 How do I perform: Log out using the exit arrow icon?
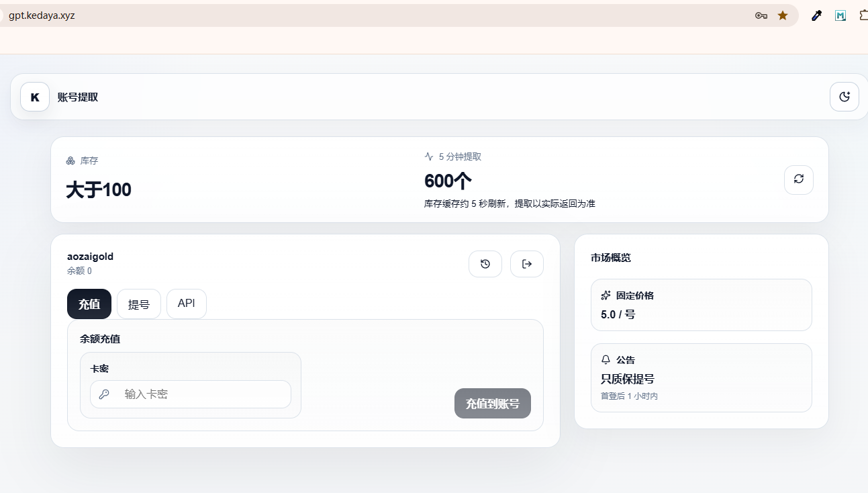coord(527,264)
